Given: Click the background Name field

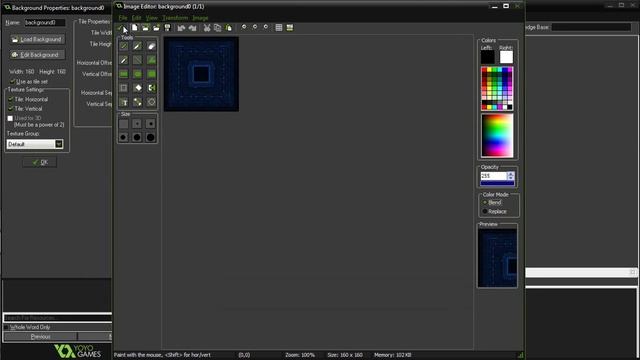Looking at the screenshot, I should coord(45,22).
